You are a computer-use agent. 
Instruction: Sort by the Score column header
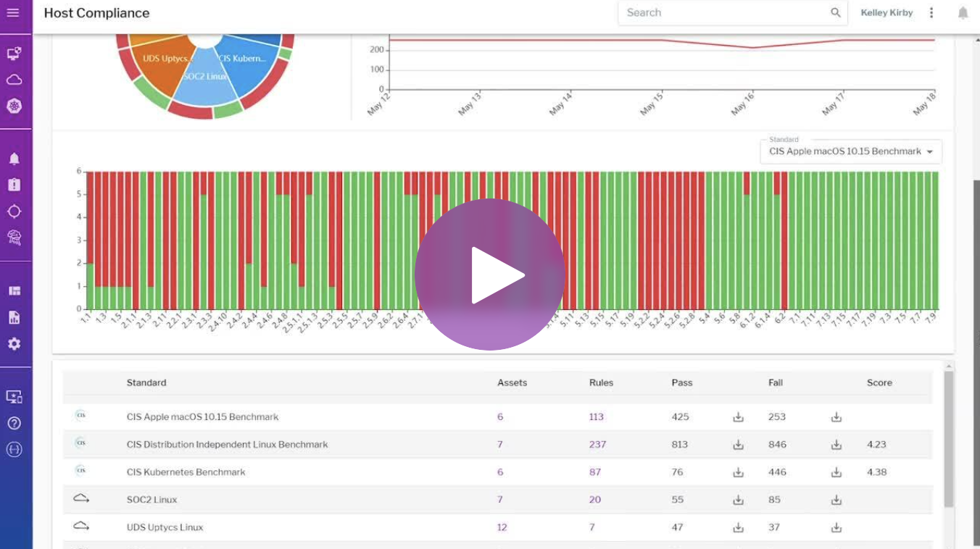click(x=879, y=382)
